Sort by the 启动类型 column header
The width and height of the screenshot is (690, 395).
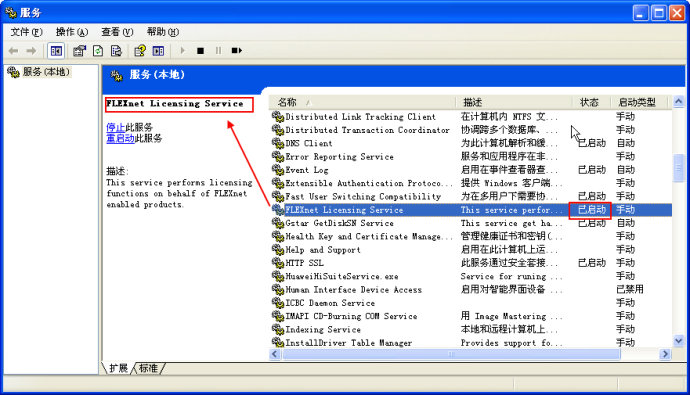[x=640, y=102]
